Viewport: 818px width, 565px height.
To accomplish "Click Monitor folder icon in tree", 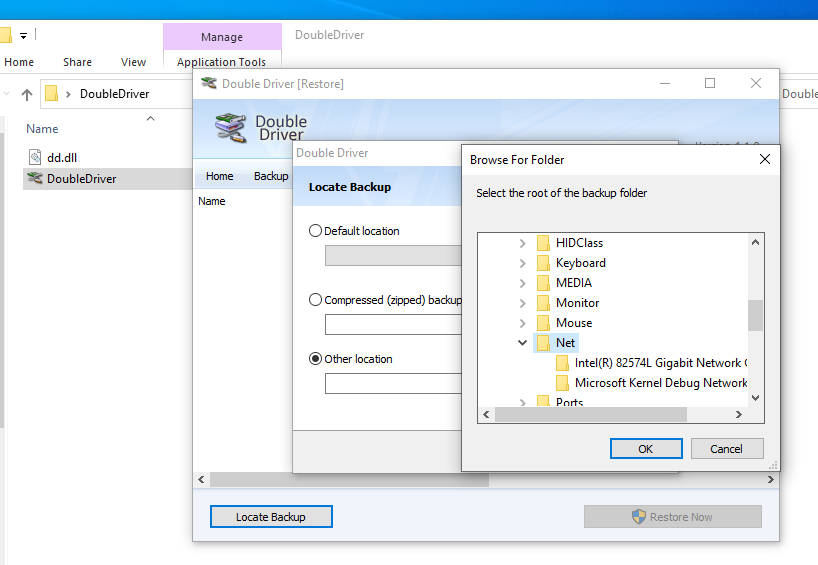I will click(x=543, y=303).
